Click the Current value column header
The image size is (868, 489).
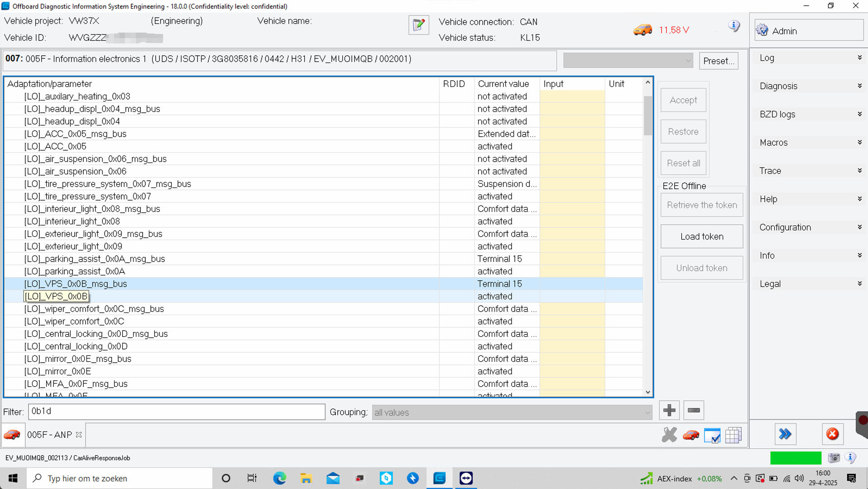point(507,84)
